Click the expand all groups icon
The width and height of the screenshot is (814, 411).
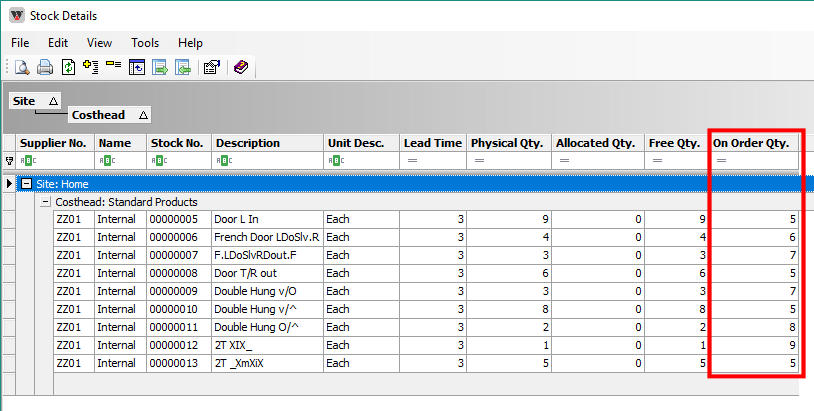91,68
